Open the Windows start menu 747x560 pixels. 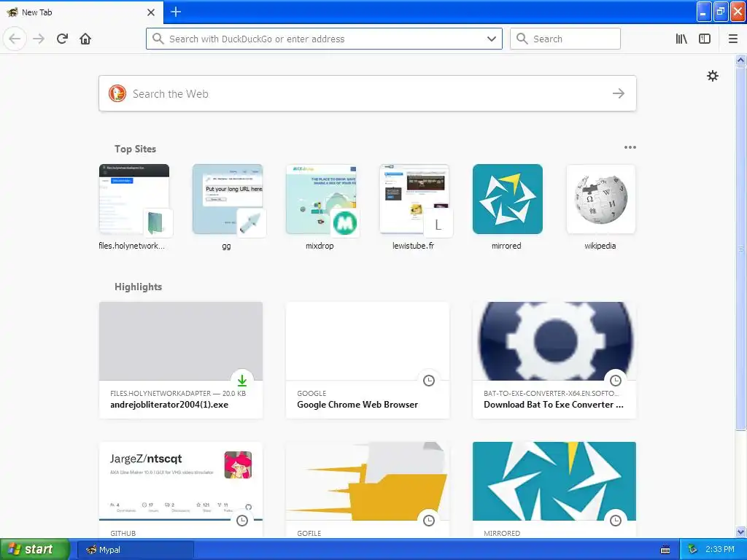pos(35,549)
